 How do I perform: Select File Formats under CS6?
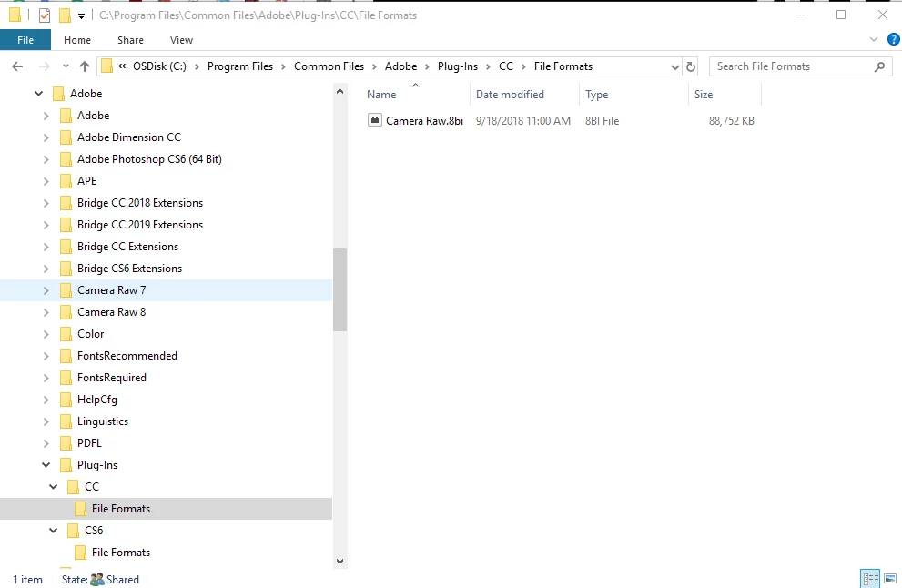pos(121,553)
